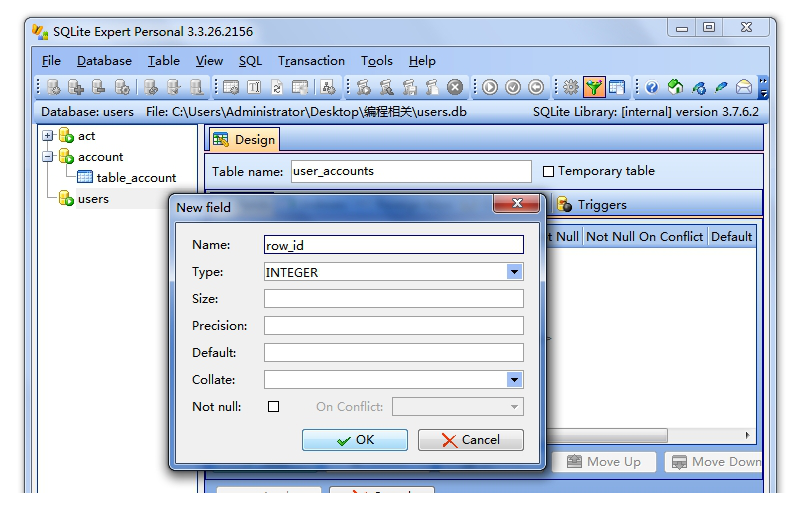Screen dimensions: 800x512
Task: Open the Help menu
Action: (x=422, y=61)
